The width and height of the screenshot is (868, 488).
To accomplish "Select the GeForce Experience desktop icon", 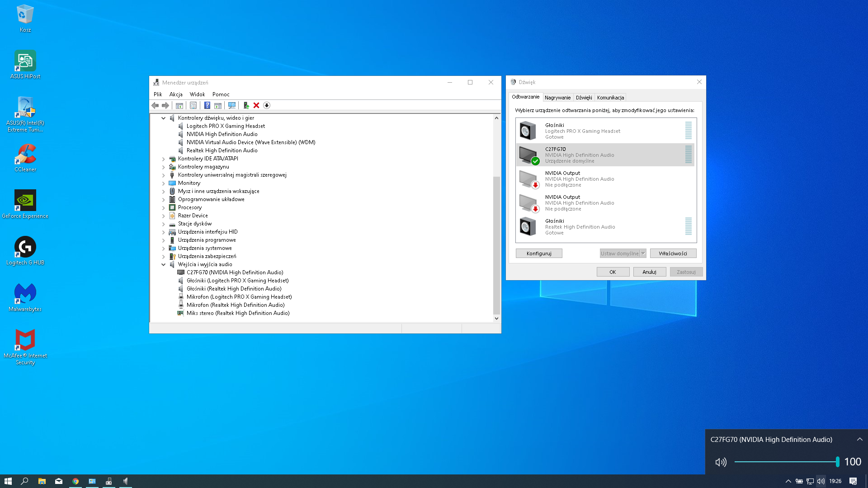I will coord(25,204).
